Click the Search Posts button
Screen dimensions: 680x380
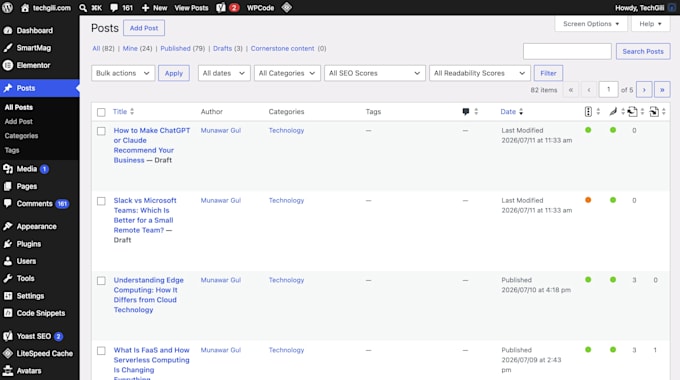(643, 51)
